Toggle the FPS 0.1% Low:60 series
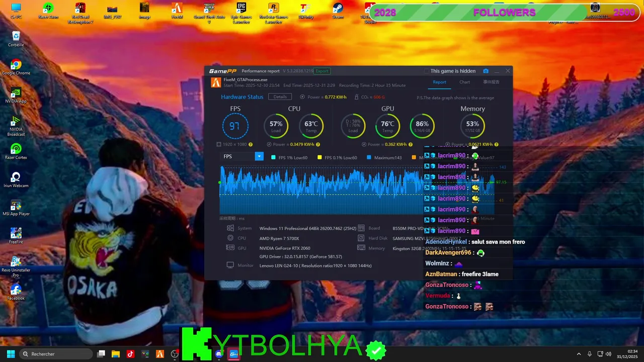This screenshot has height=362, width=644. 337,157
